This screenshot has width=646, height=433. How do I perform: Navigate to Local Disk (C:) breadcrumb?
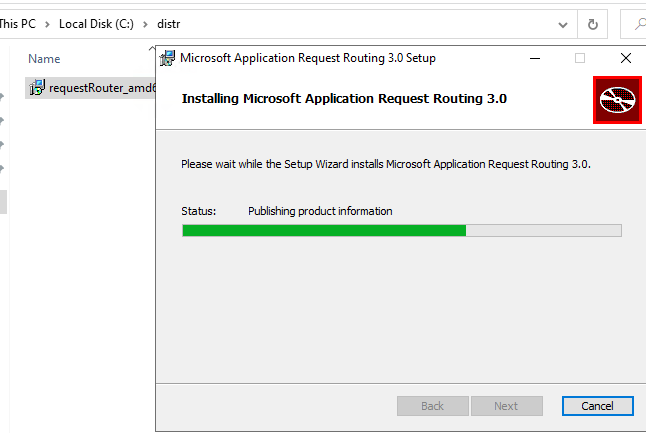tap(96, 24)
